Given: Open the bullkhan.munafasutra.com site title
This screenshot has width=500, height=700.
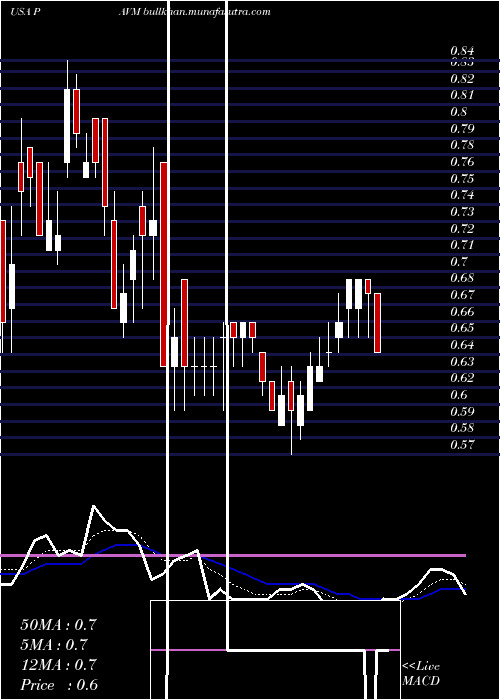Looking at the screenshot, I should click(209, 12).
